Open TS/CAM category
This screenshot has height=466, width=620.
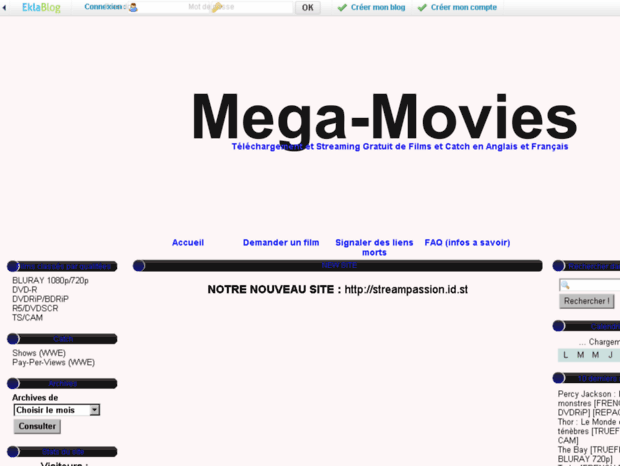point(27,317)
